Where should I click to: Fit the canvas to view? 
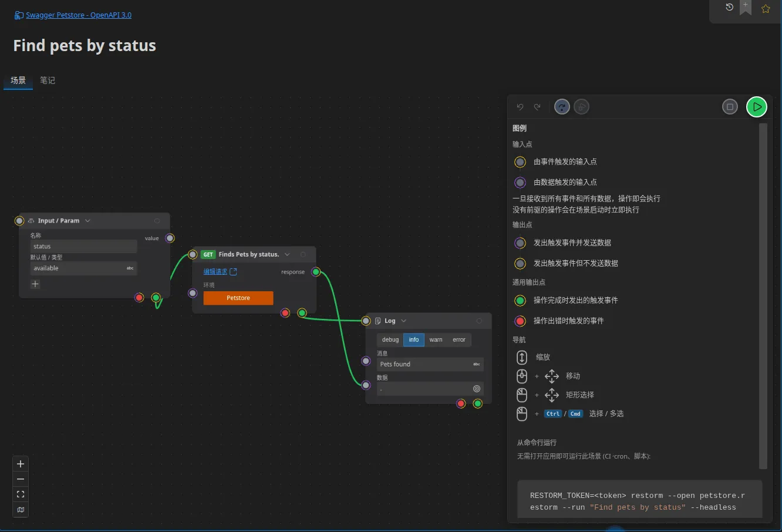21,494
